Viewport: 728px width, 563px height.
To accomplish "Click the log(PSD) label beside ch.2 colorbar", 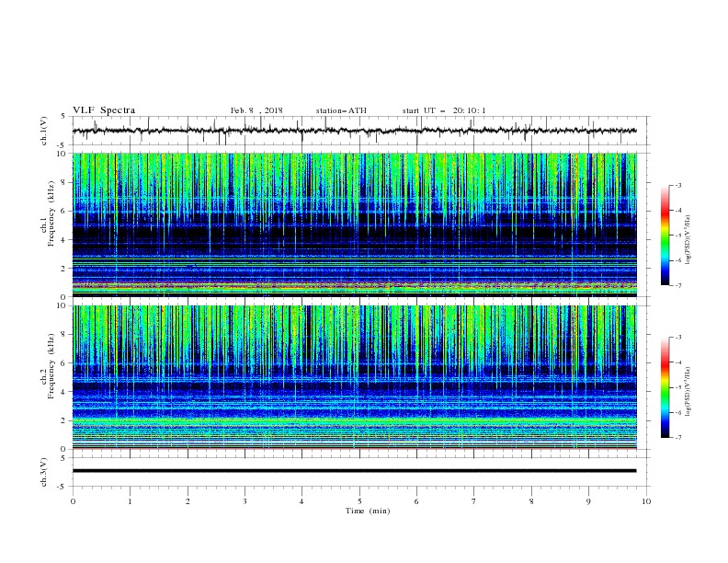I will click(x=688, y=392).
